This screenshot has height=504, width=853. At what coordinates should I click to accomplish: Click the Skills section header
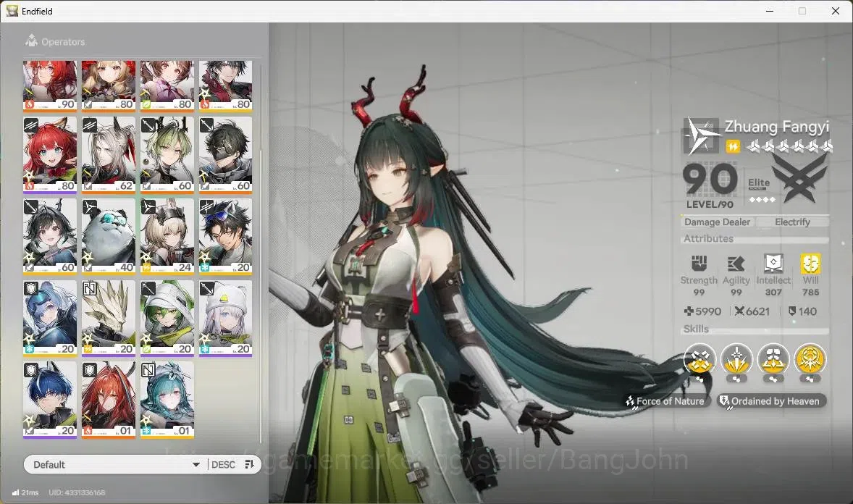pos(696,329)
